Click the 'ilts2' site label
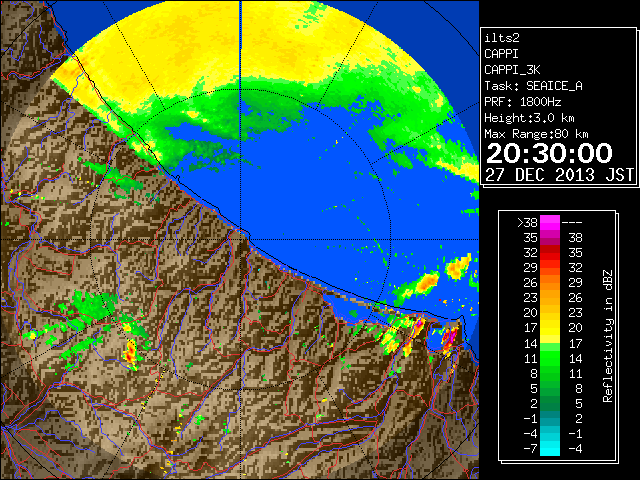 click(502, 38)
